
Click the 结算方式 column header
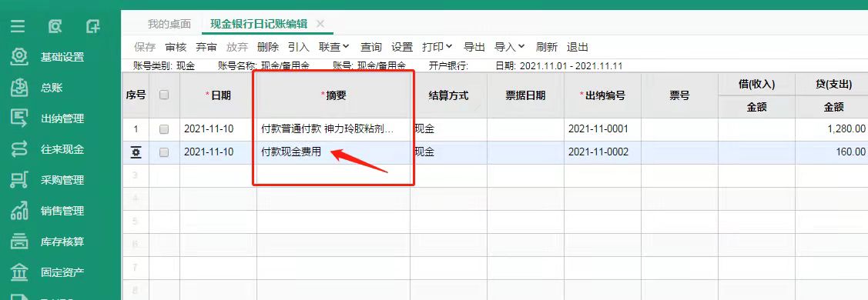448,95
